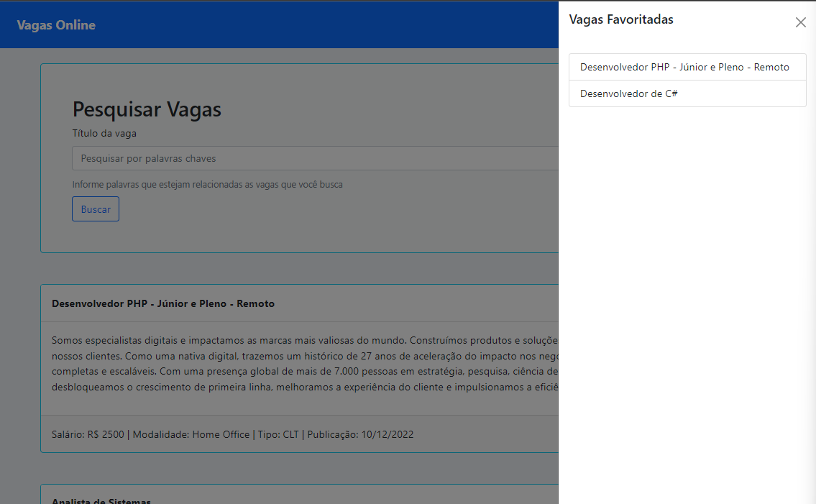
Task: Click the Vagas Favoritadas panel title
Action: [x=621, y=19]
